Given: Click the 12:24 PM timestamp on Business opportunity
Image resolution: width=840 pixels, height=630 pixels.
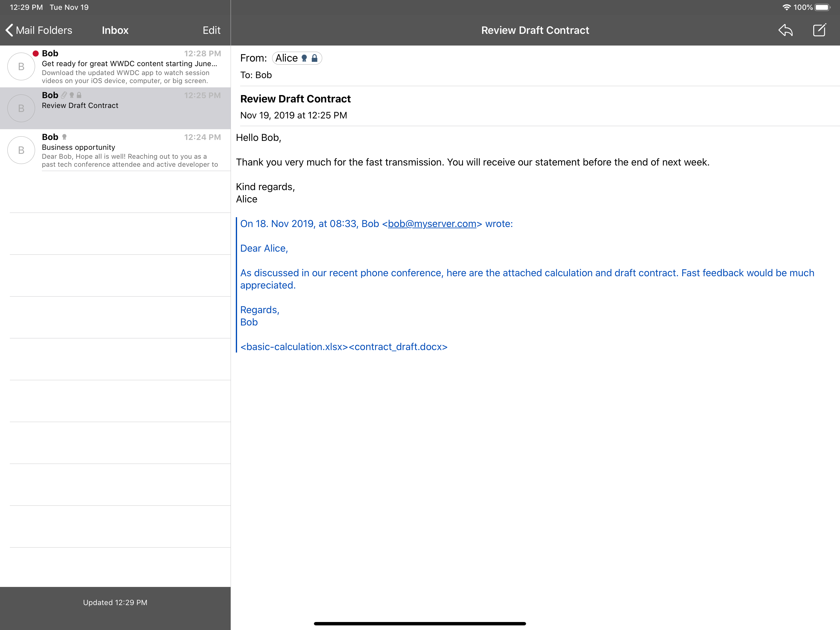Looking at the screenshot, I should [x=202, y=137].
